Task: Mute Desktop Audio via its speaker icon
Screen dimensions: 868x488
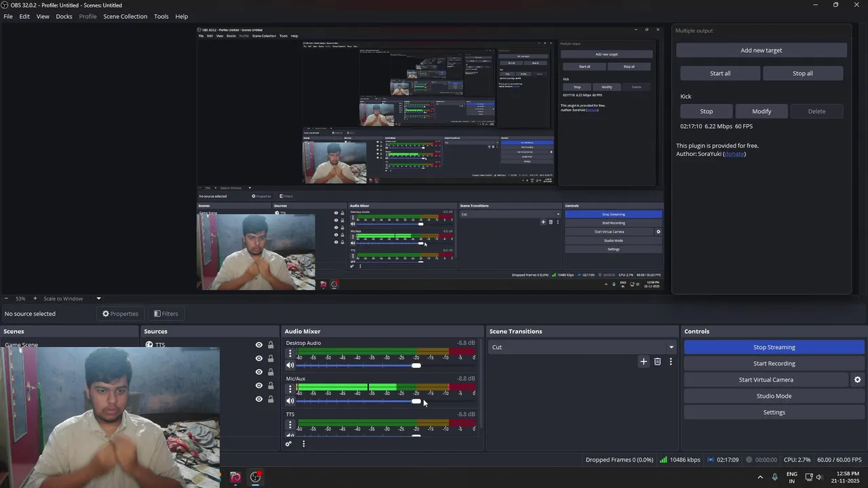Action: (290, 365)
